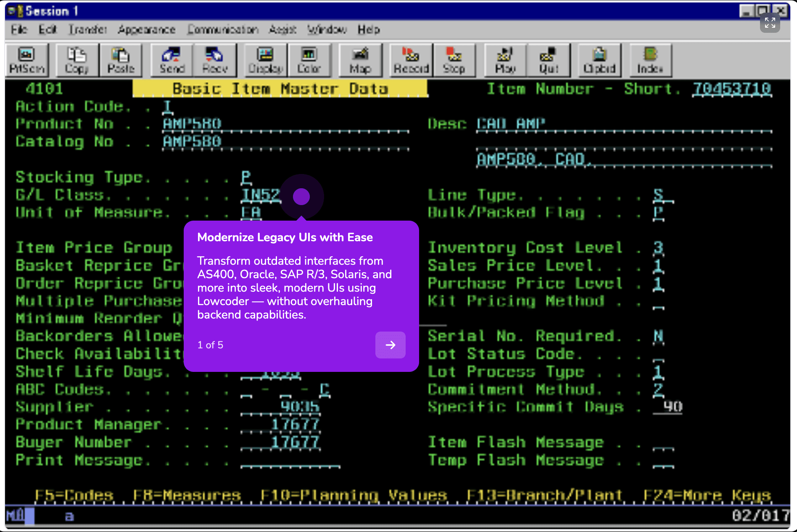Click the Paste toolbar icon

[x=121, y=61]
